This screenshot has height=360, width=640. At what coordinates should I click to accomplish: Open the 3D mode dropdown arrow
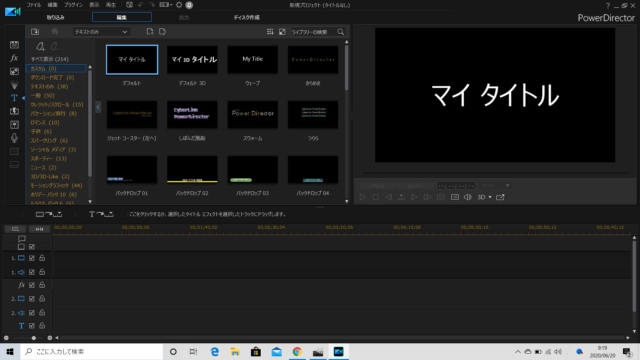pyautogui.click(x=490, y=197)
